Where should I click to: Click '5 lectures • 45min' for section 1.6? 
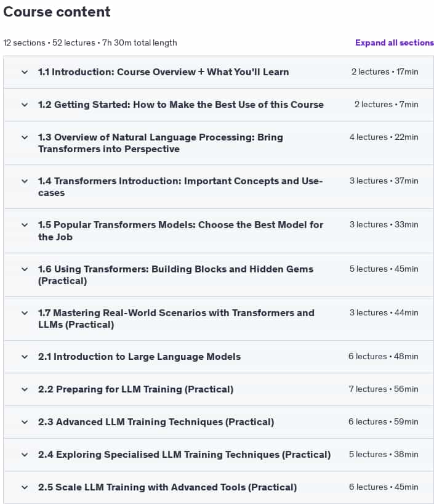(384, 269)
